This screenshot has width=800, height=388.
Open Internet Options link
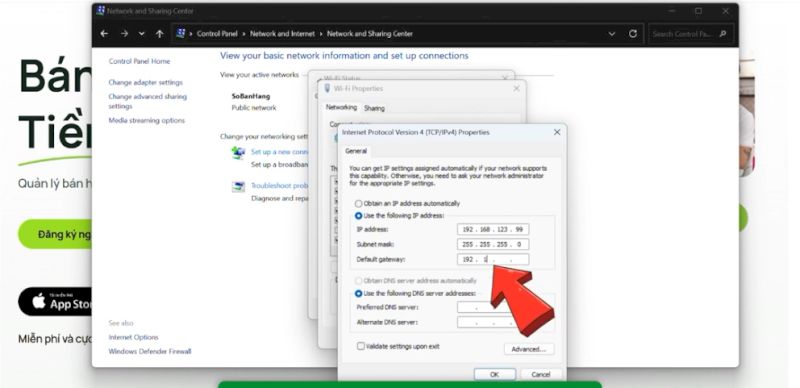[x=133, y=337]
